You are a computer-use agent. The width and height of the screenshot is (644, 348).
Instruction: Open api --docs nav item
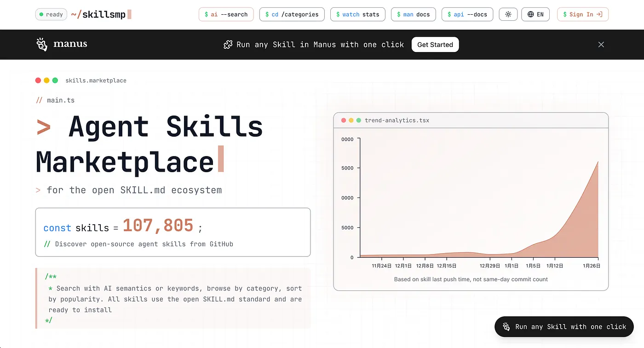click(467, 14)
